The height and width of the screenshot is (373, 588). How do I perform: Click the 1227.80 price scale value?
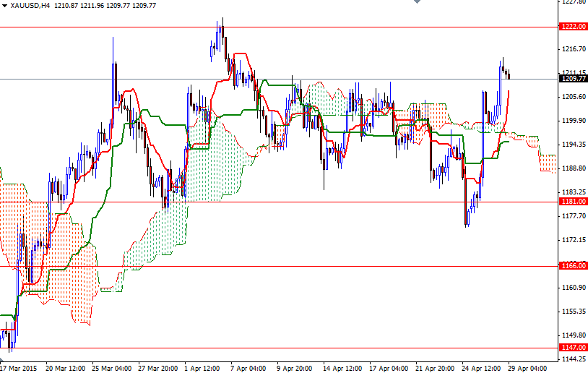click(573, 2)
